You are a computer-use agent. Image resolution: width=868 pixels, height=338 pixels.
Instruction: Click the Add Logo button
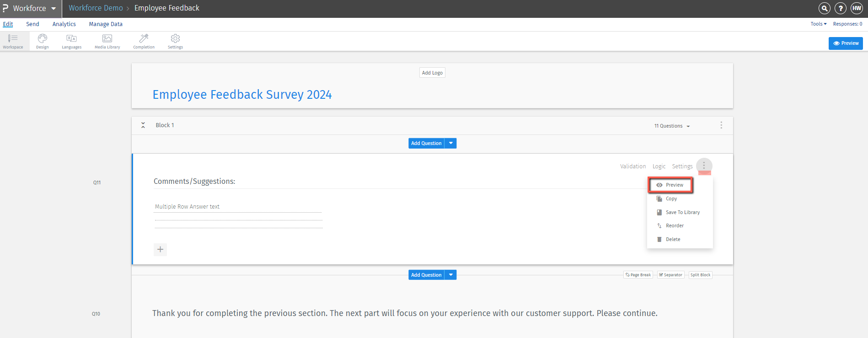(x=432, y=73)
